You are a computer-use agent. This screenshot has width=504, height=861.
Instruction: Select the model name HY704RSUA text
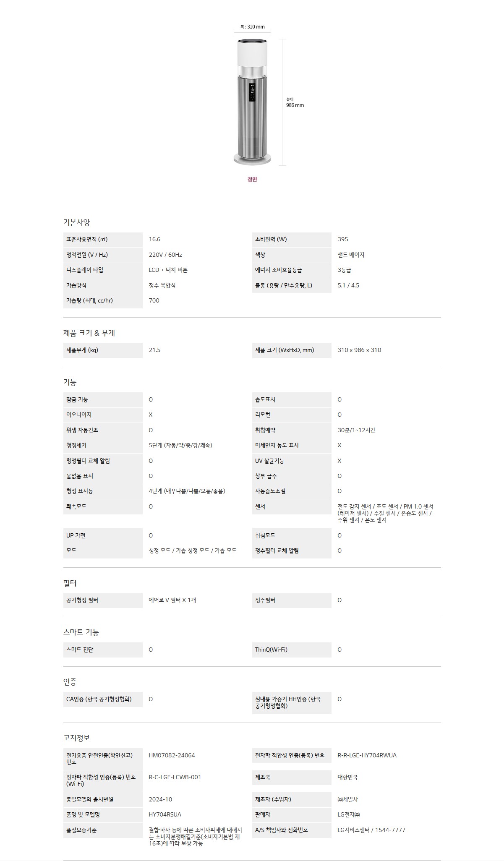(165, 815)
